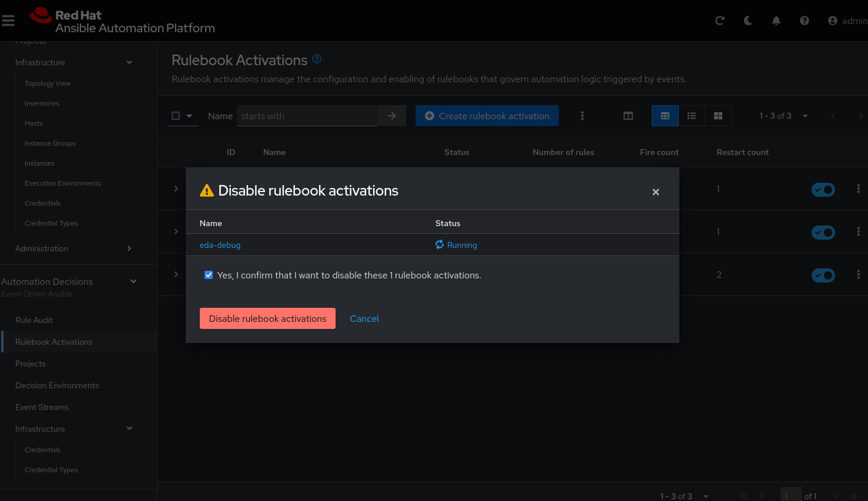Toggle select-all checkbox in toolbar
Screen dimensions: 868x501
(x=176, y=116)
